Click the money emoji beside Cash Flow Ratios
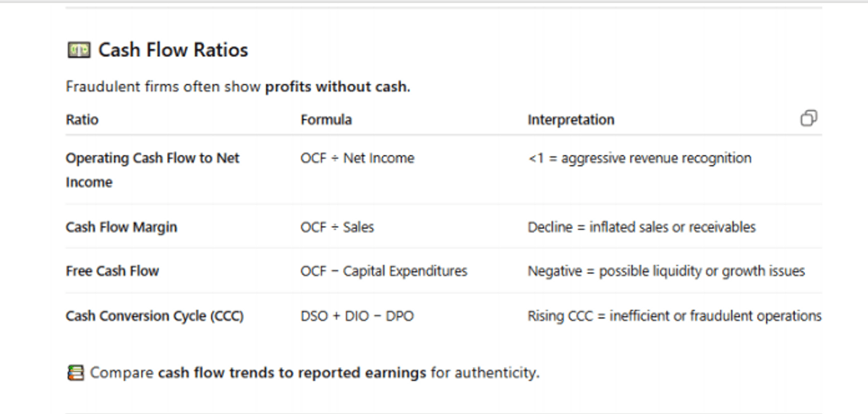The image size is (868, 414). click(x=78, y=50)
